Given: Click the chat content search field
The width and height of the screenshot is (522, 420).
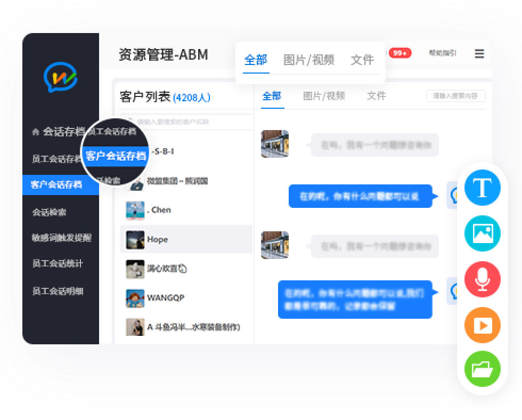Looking at the screenshot, I should coord(455,96).
